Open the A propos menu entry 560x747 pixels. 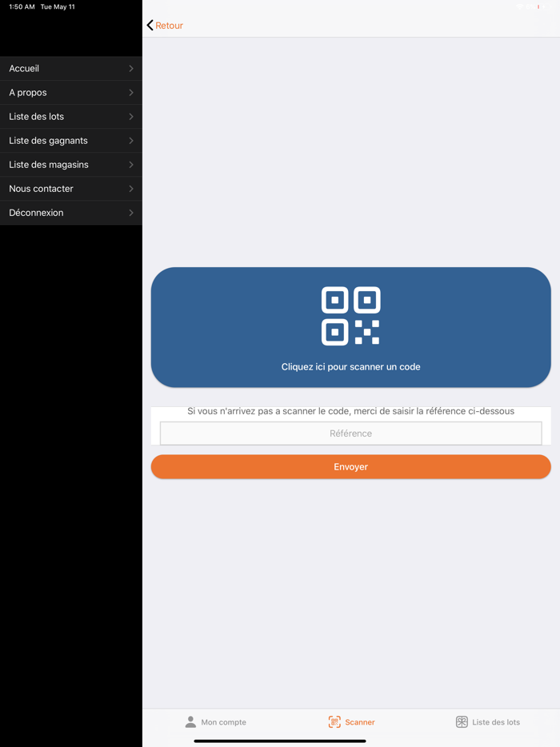pyautogui.click(x=71, y=93)
